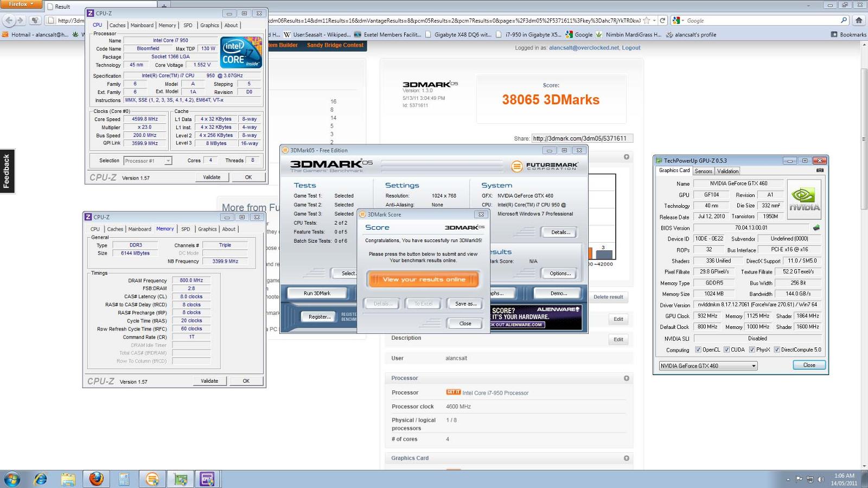The height and width of the screenshot is (488, 868).
Task: Open the SPD tab in lower CPU-Z window
Action: [186, 229]
